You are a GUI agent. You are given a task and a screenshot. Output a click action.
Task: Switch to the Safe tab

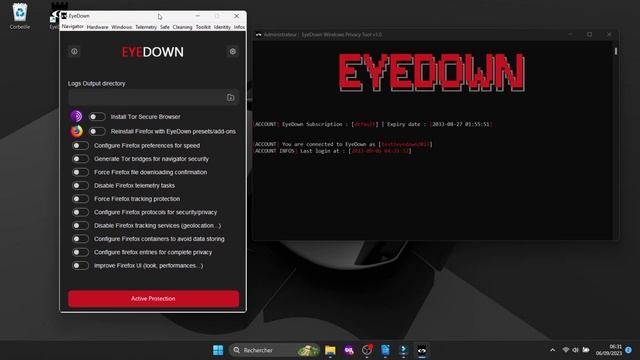(165, 27)
